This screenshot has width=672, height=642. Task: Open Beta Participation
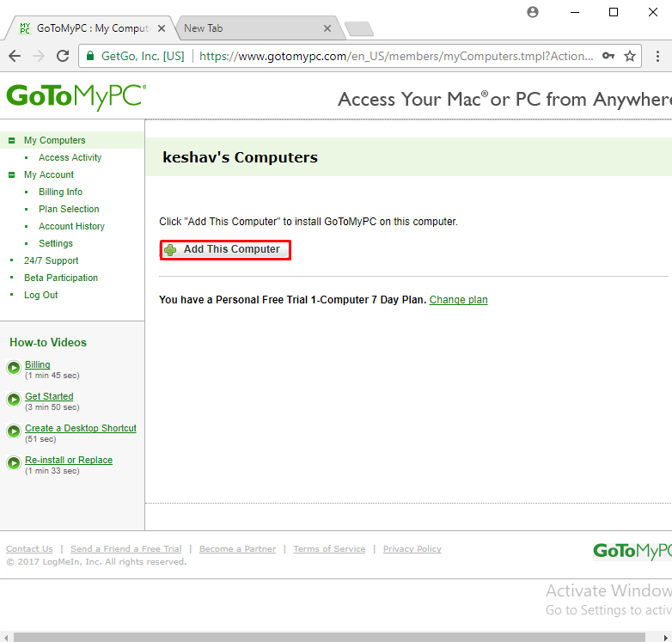[61, 278]
